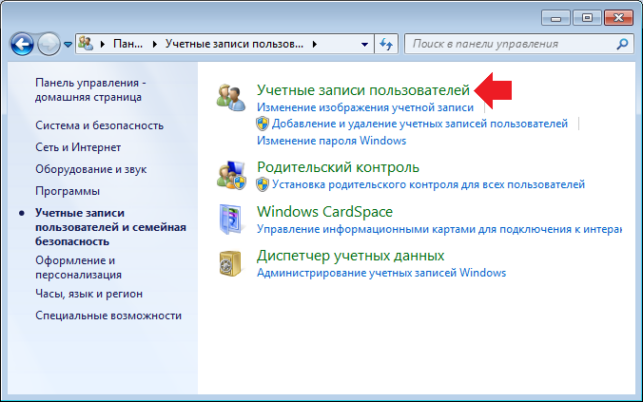Expand arrow after "Учетные записи пользов..." breadcrumb
This screenshot has width=643, height=402.
coord(315,44)
